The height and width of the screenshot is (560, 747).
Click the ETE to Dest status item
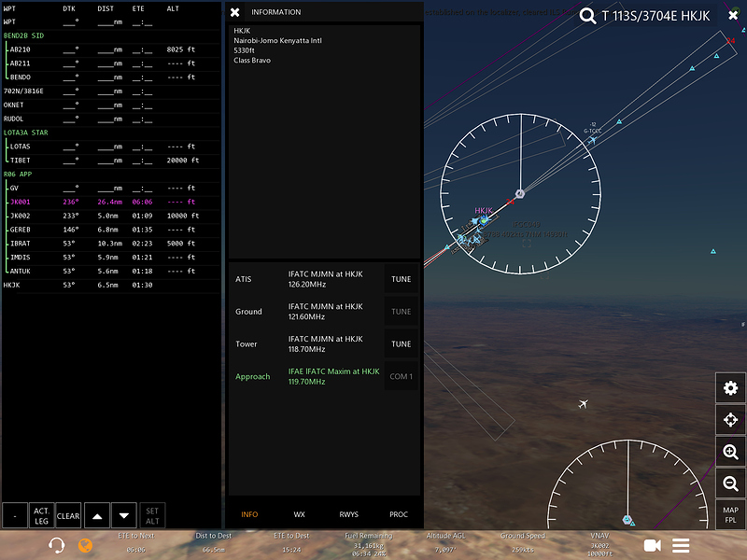pyautogui.click(x=291, y=543)
